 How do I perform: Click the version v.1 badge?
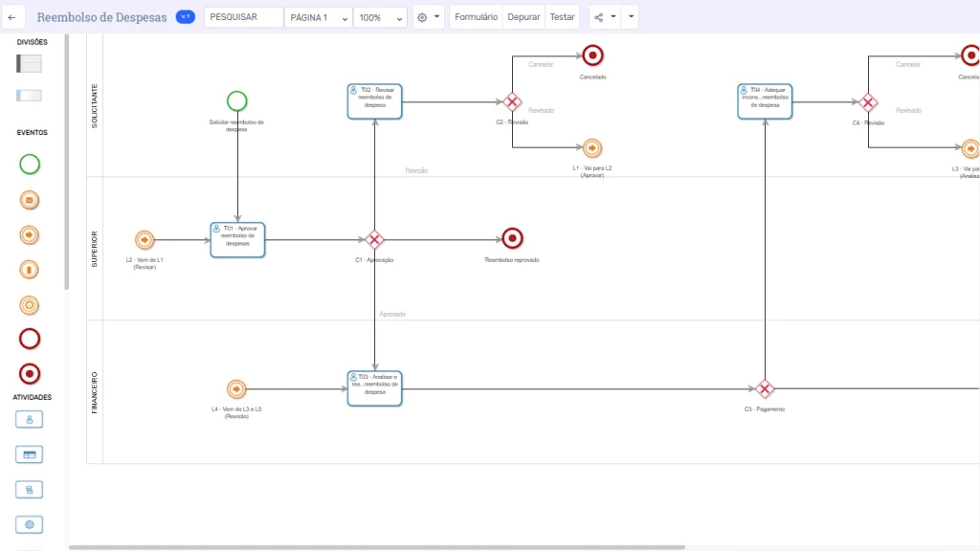[186, 17]
